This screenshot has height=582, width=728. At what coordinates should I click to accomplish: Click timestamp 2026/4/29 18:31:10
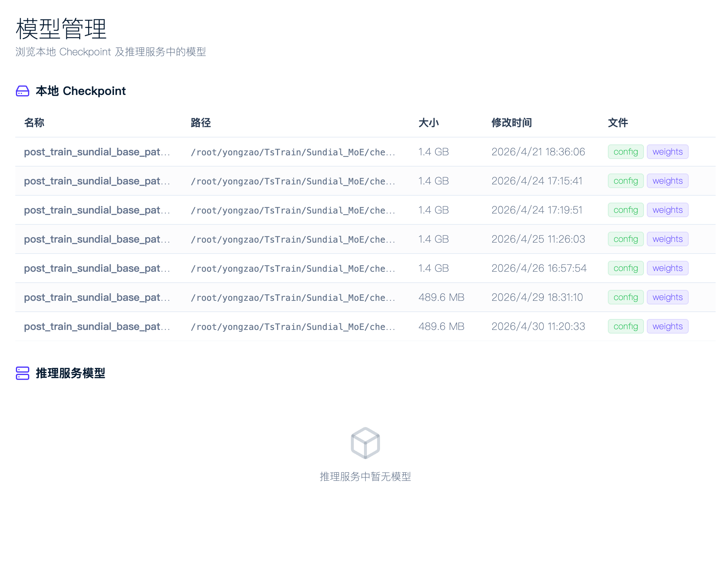click(537, 297)
